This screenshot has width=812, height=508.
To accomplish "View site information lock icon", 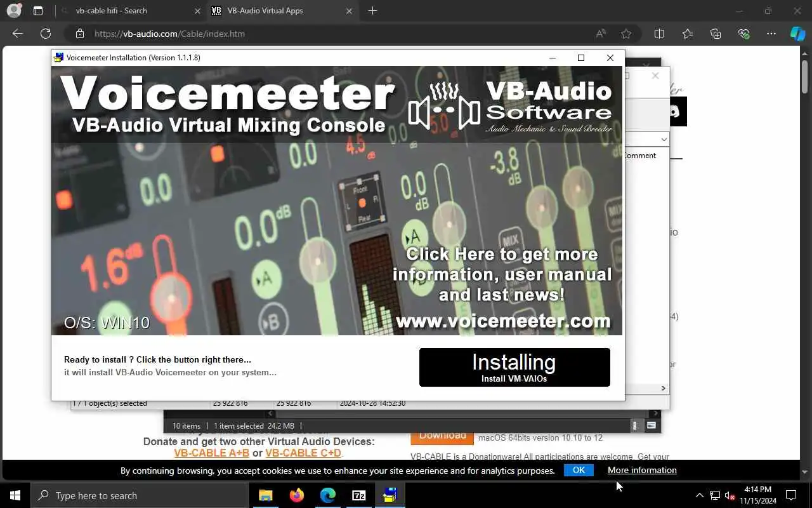I will [x=80, y=34].
